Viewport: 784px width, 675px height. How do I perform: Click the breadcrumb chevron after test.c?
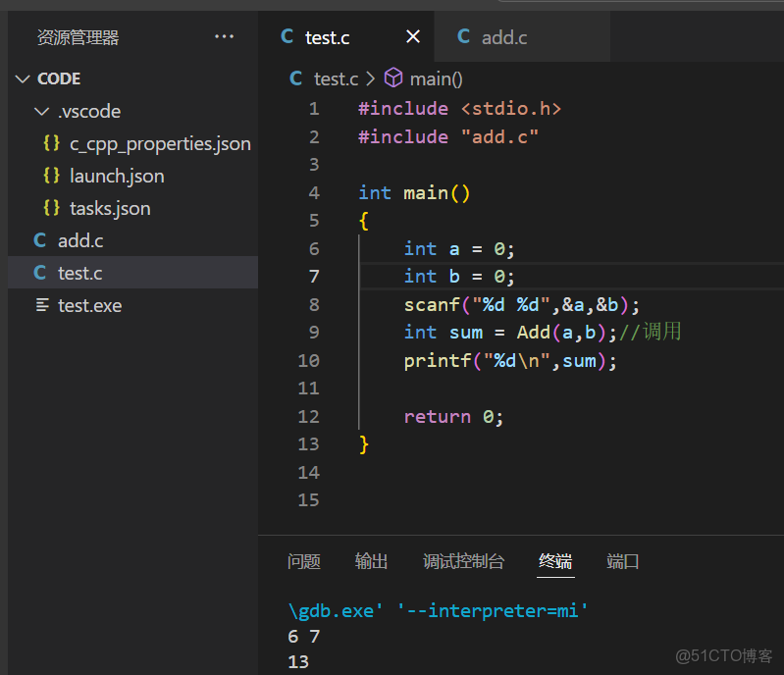371,78
